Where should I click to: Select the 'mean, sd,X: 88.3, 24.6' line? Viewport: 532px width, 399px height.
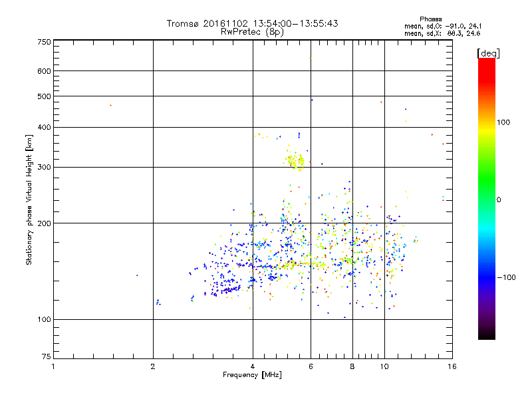pyautogui.click(x=442, y=34)
